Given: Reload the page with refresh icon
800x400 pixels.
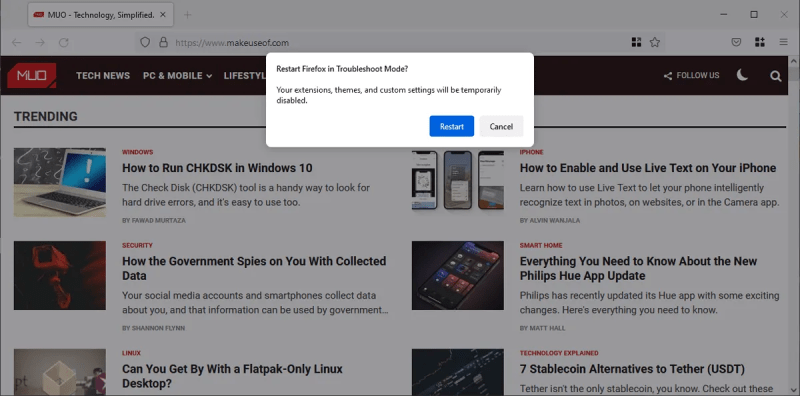Looking at the screenshot, I should tap(63, 42).
